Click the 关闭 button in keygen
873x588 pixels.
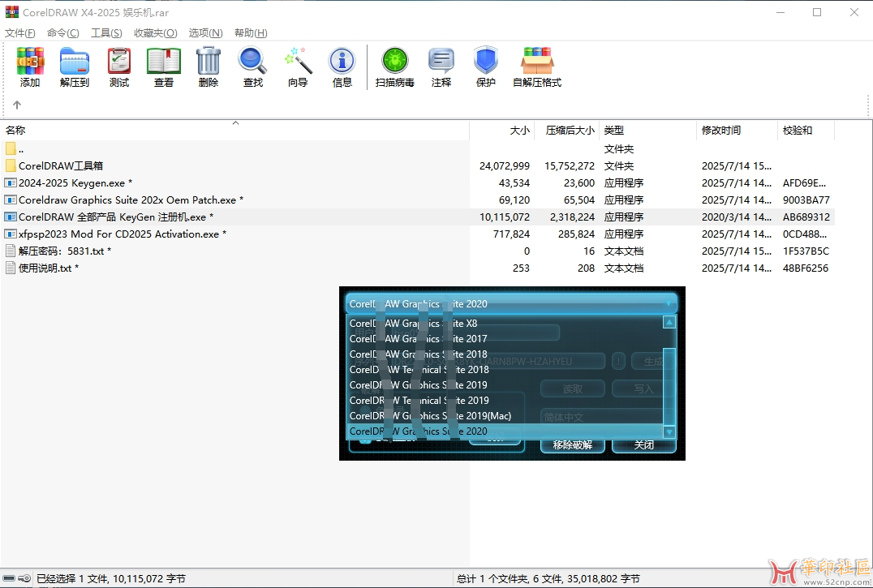pyautogui.click(x=644, y=445)
